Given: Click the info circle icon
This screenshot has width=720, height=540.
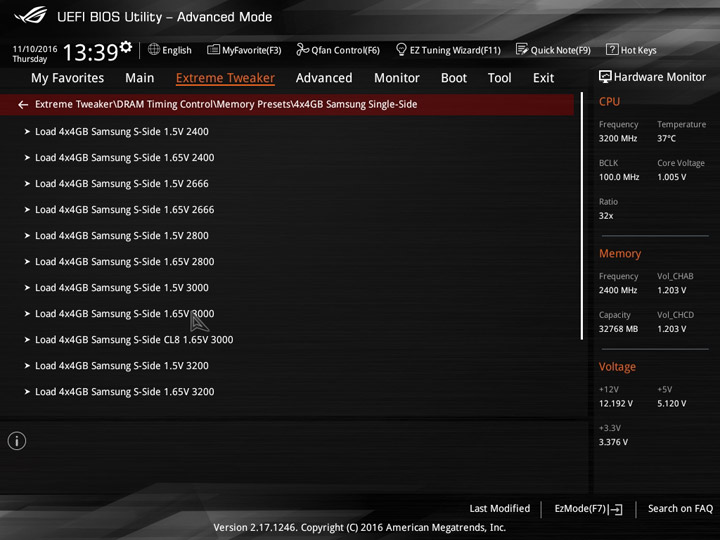Looking at the screenshot, I should point(17,441).
